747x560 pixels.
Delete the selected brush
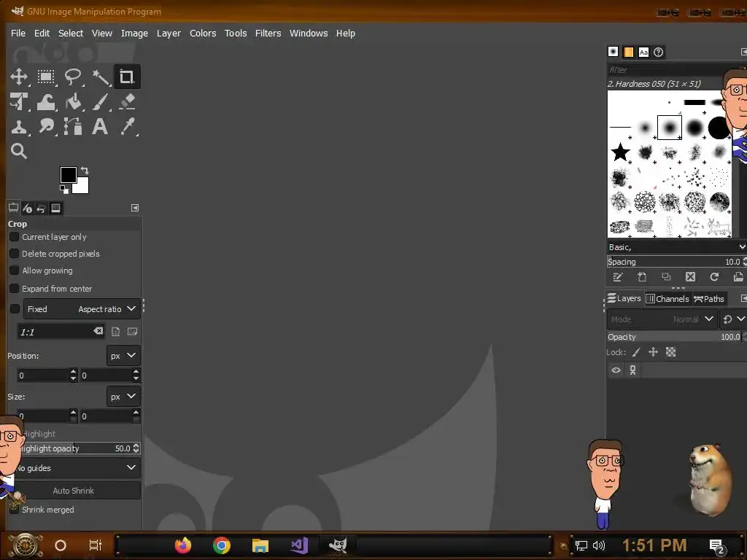[x=690, y=277]
